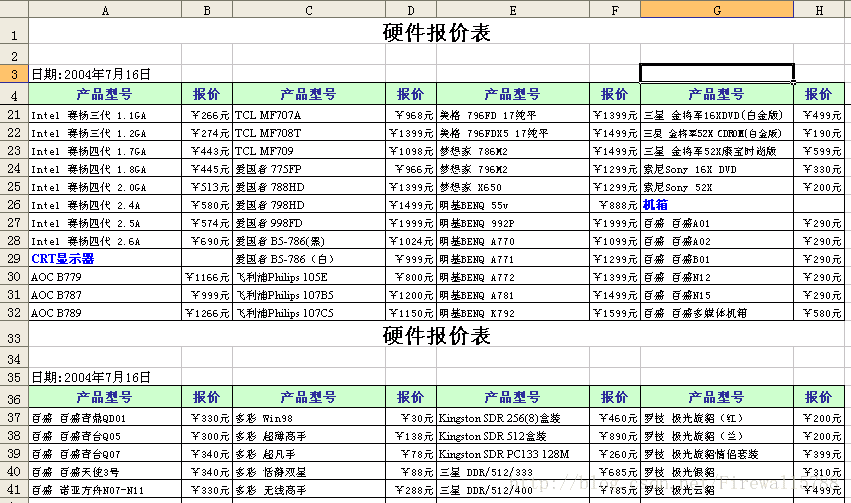Image resolution: width=851 pixels, height=503 pixels.
Task: Select column B header
Action: click(207, 9)
